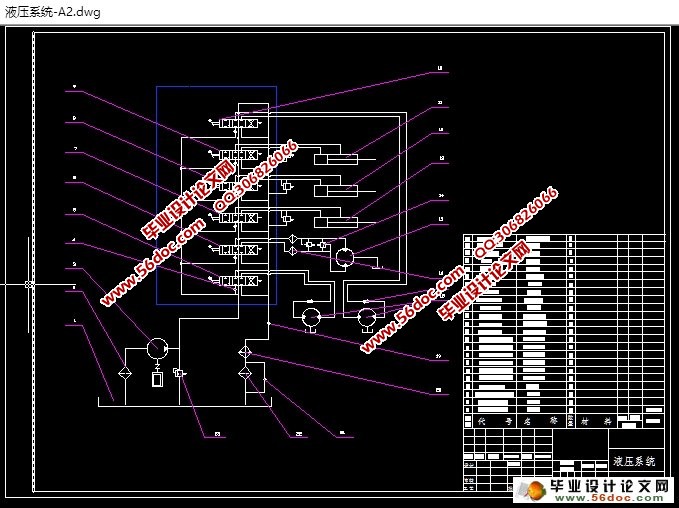Click the 代号 column header in parts table

pyautogui.click(x=486, y=421)
